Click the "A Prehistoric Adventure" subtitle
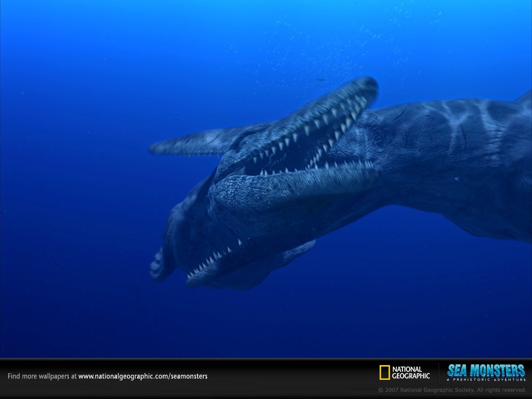Image resolution: width=532 pixels, height=399 pixels. 486,379
